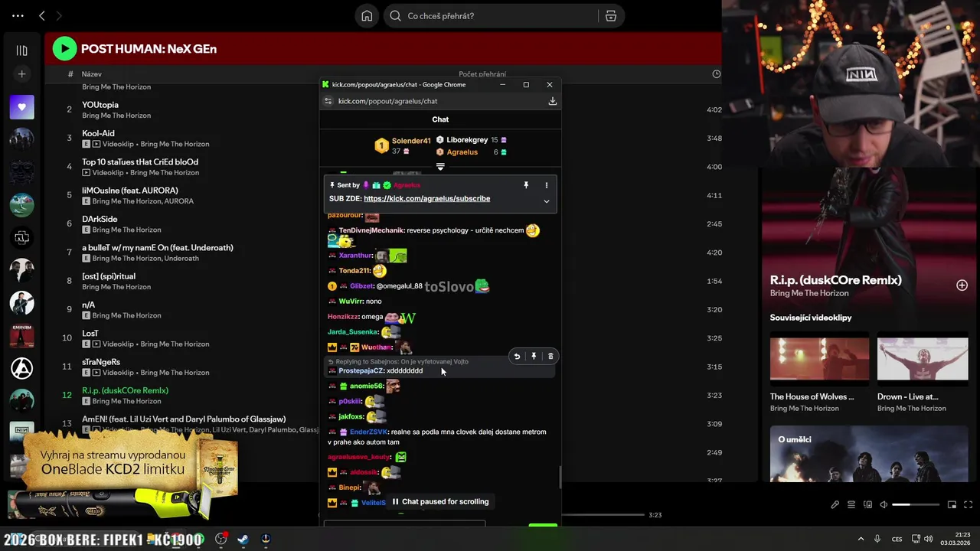Expand the pinned message chevron
Screen dimensions: 980x551
point(546,201)
